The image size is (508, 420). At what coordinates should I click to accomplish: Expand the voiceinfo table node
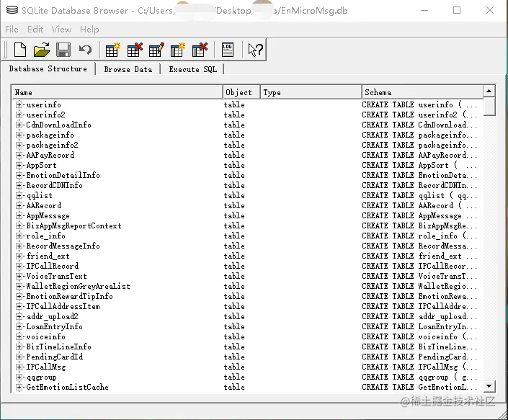pyautogui.click(x=19, y=336)
